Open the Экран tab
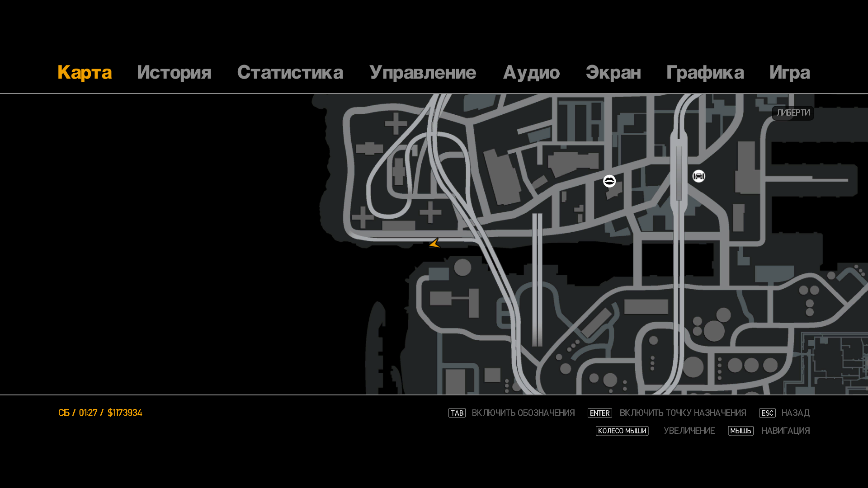This screenshot has width=868, height=488. 613,73
